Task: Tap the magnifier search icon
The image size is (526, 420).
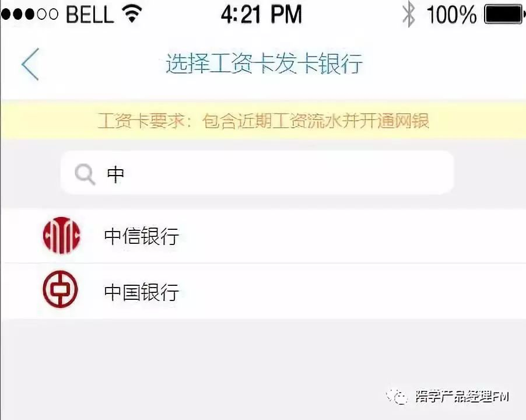Action: tap(85, 174)
